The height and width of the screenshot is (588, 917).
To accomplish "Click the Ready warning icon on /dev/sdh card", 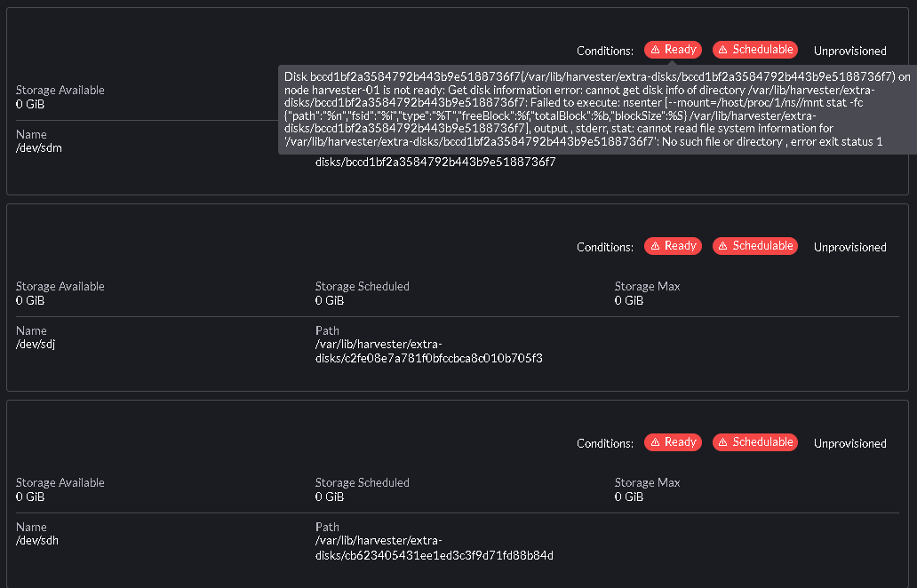I will (x=654, y=442).
